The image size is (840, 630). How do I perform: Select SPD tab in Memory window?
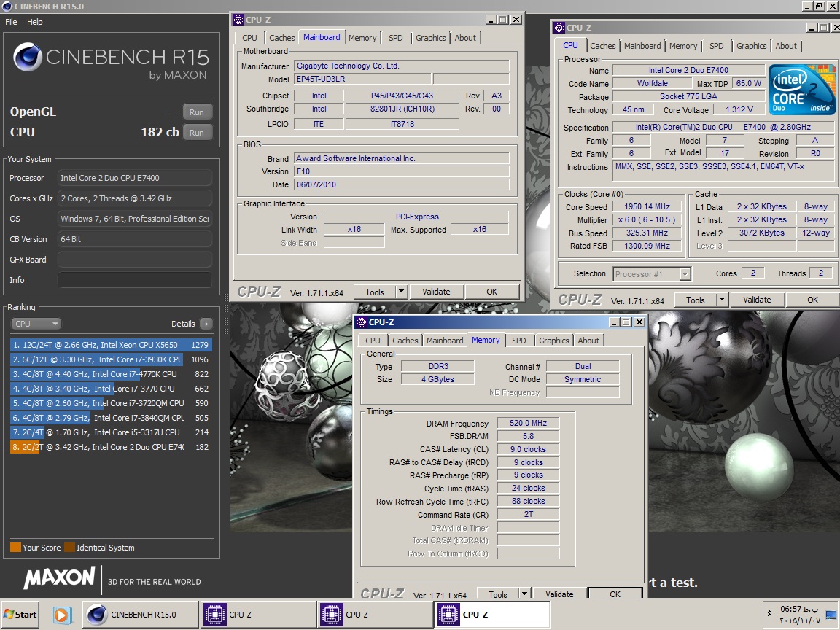point(518,341)
